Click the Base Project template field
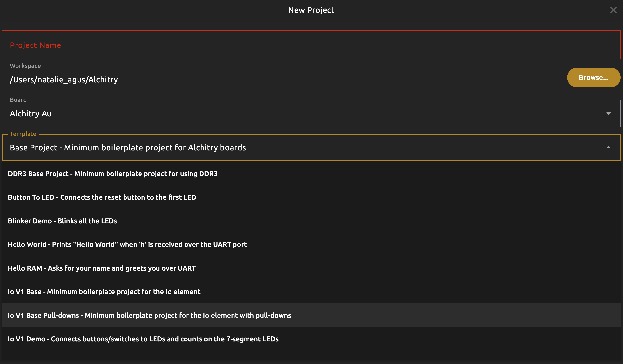 [x=297, y=147]
